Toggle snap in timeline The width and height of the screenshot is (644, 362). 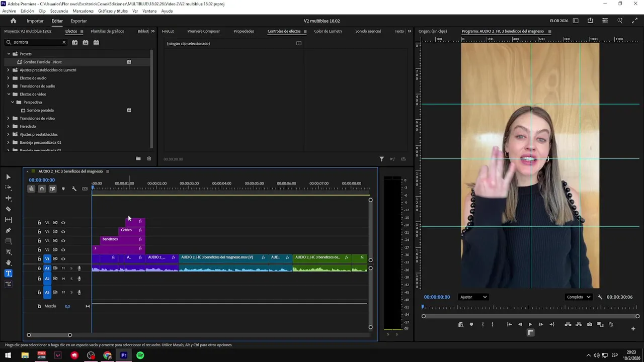tap(42, 189)
